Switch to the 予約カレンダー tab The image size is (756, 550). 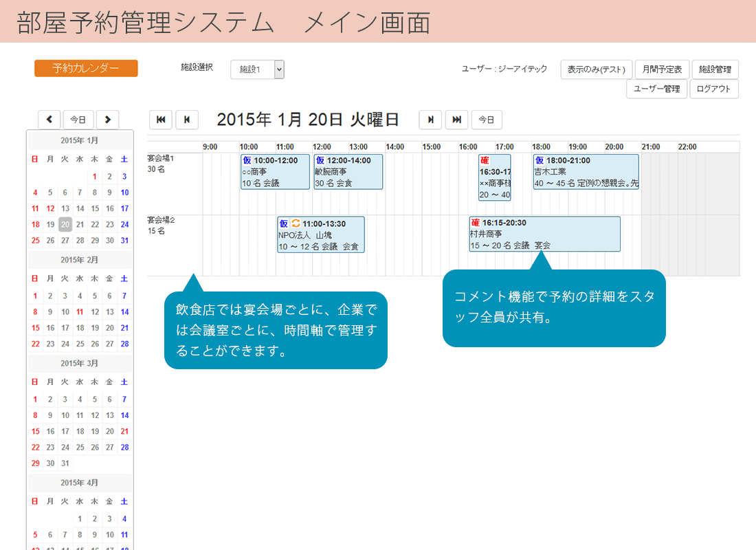[85, 68]
